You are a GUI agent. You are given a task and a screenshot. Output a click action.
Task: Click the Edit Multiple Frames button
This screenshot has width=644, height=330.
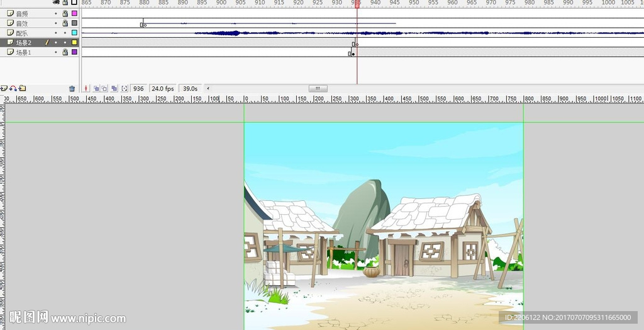114,88
